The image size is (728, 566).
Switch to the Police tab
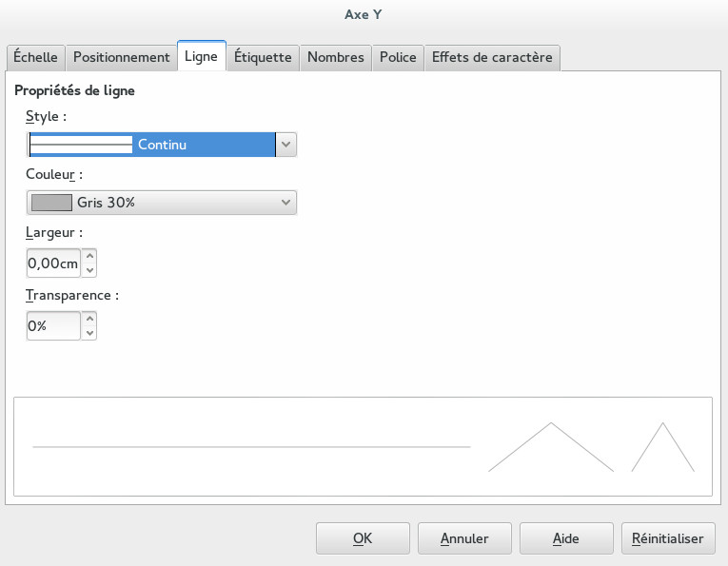tap(398, 57)
